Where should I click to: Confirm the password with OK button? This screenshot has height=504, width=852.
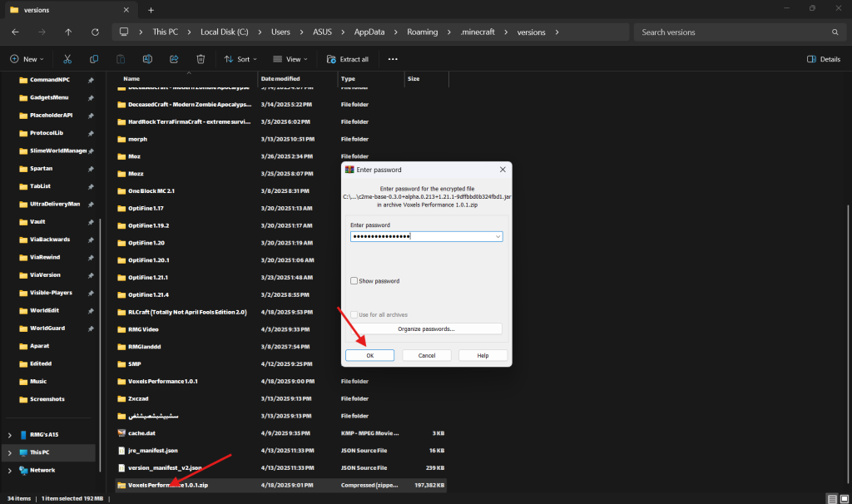(369, 355)
